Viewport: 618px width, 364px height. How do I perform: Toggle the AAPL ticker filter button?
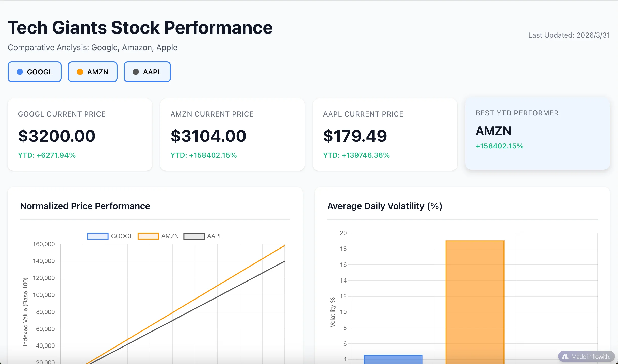(147, 72)
